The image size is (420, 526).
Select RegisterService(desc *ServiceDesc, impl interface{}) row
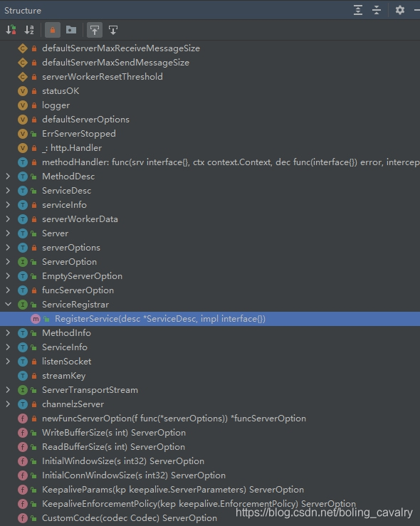point(210,319)
